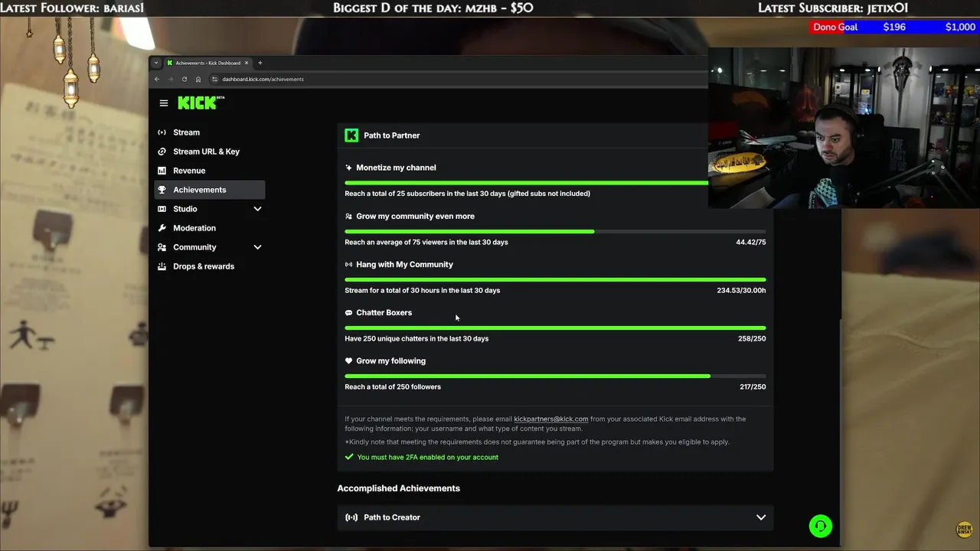980x551 pixels.
Task: Click the sparkle icon beside Monetize my channel
Action: 348,168
